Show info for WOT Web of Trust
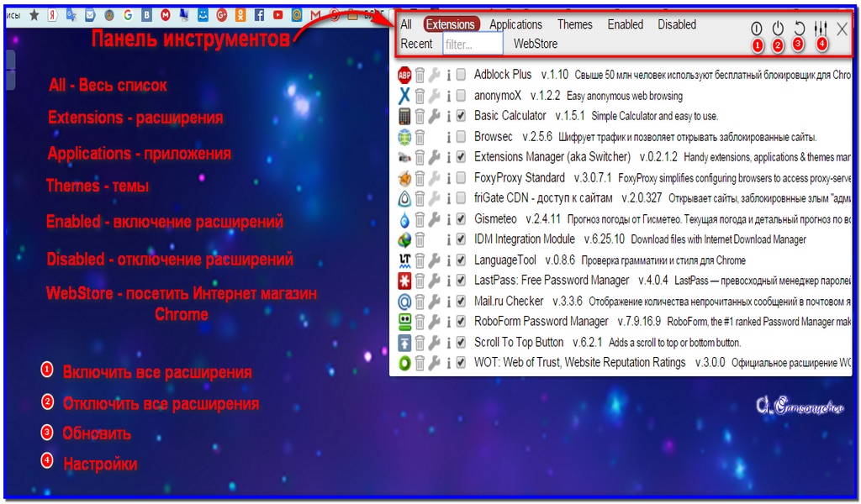861x504 pixels. pos(448,363)
